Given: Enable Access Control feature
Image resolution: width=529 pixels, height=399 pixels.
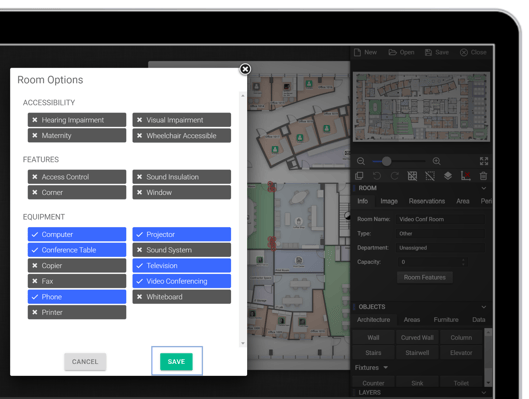Looking at the screenshot, I should click(77, 177).
